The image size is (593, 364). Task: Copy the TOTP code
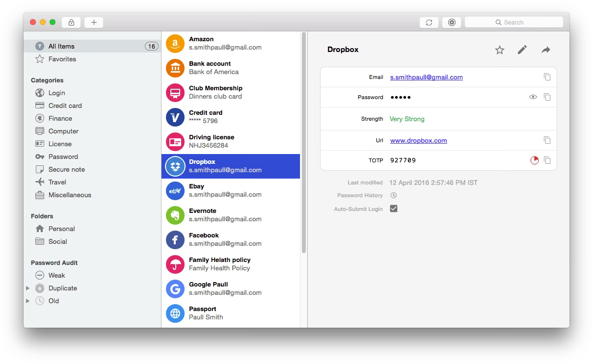pyautogui.click(x=547, y=160)
